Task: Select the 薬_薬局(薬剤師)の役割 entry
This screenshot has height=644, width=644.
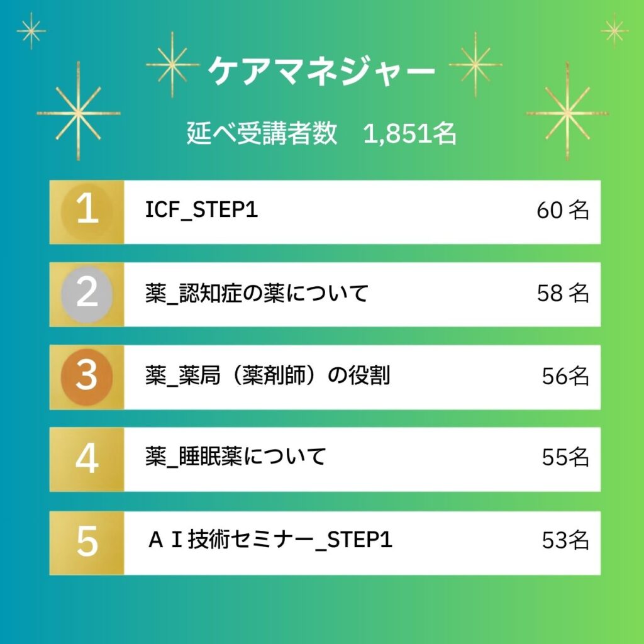Action: coord(267,375)
